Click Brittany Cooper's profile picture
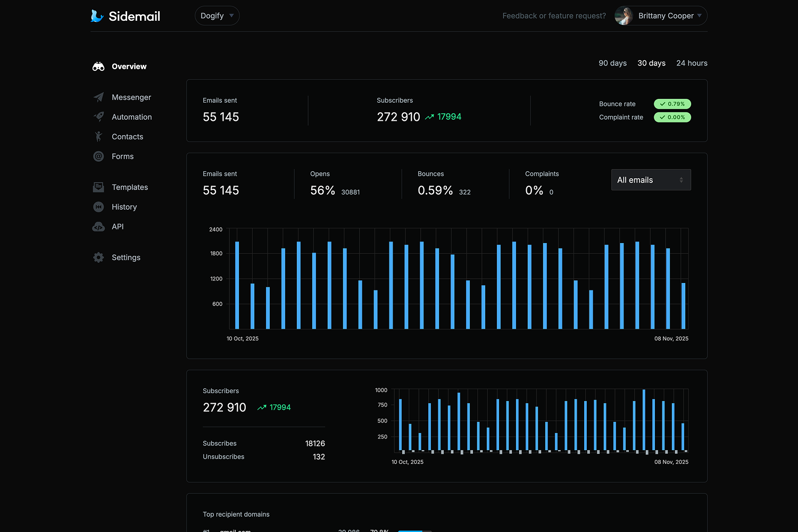 624,15
